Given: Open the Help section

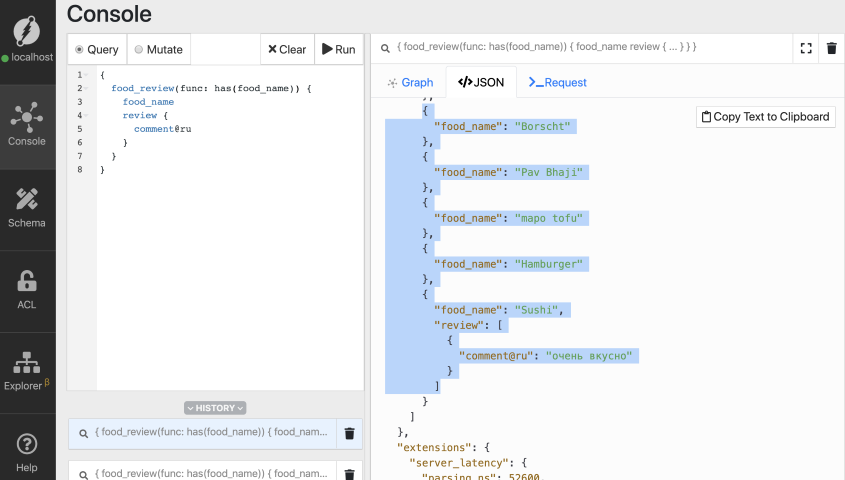Looking at the screenshot, I should tap(27, 451).
